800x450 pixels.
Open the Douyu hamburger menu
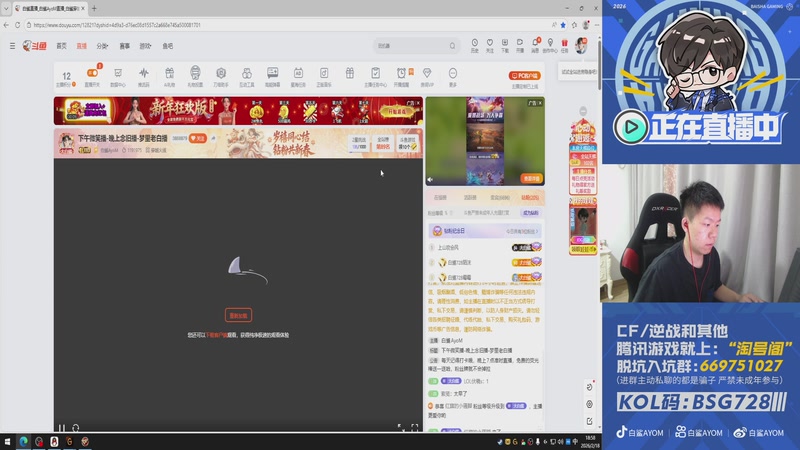(x=12, y=46)
